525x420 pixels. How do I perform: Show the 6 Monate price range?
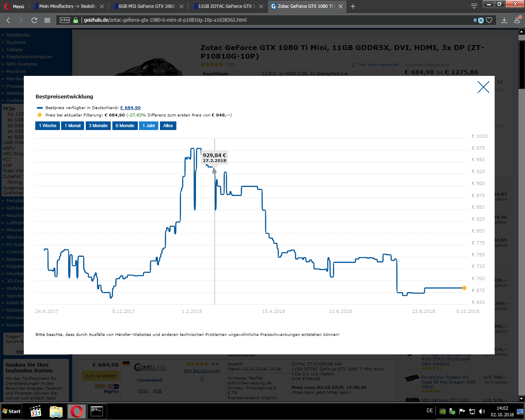[x=125, y=126]
